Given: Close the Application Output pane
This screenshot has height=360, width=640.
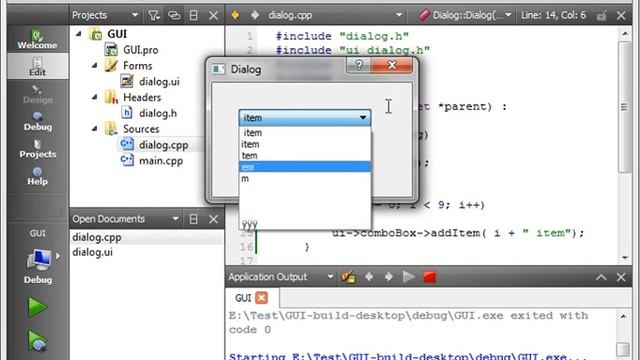Looking at the screenshot, I should point(621,277).
